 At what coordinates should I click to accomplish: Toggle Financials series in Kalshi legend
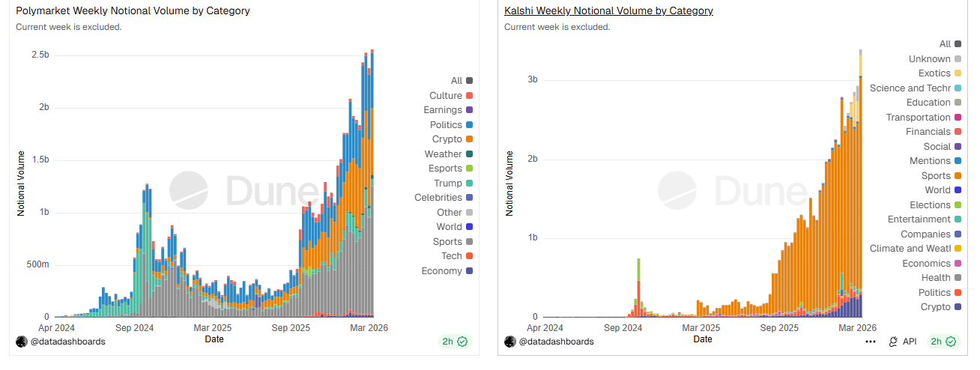[934, 132]
